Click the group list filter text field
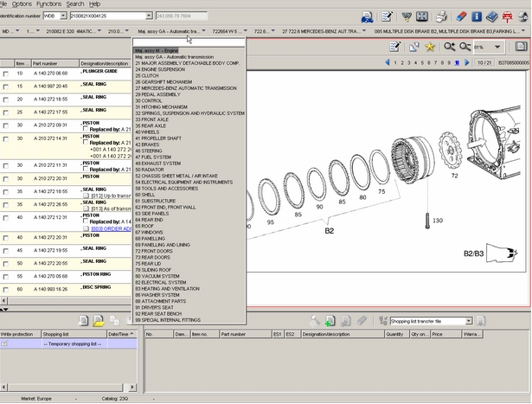 pyautogui.click(x=189, y=42)
